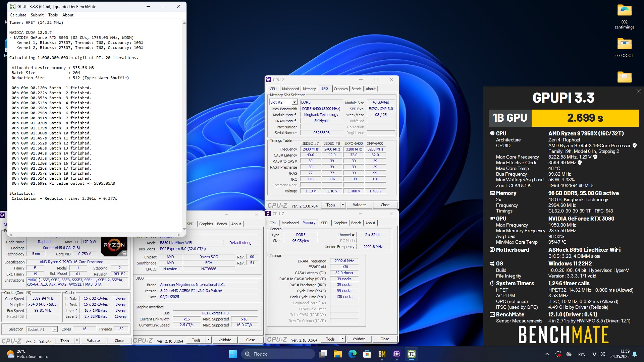Open the Socket #1 selection dropdown
The image size is (644, 362).
tap(42, 329)
